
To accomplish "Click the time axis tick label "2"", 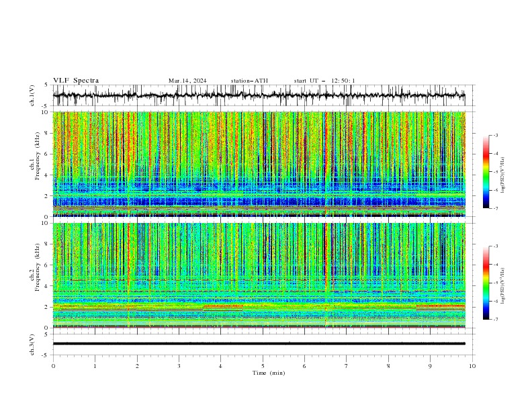I will 137,366.
